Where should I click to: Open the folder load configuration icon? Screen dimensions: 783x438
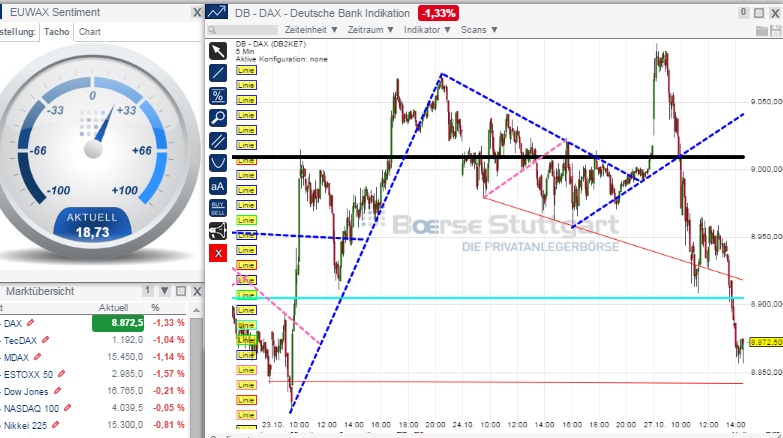[762, 31]
